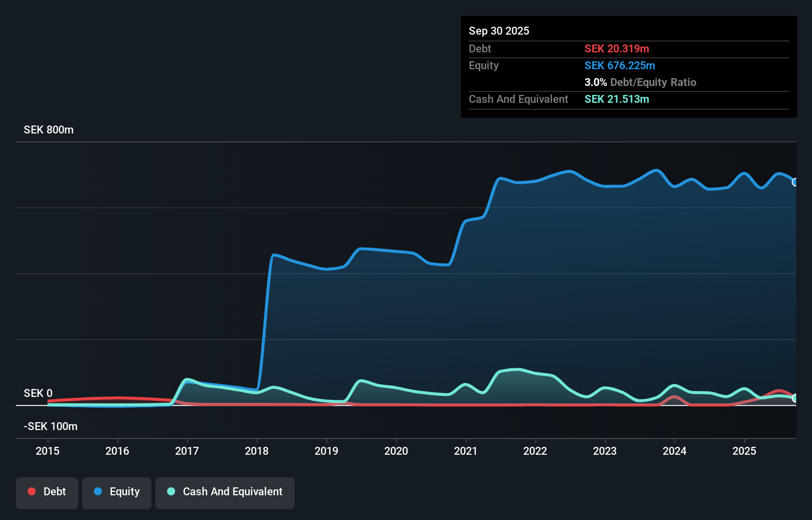Expand the Debt/Equity Ratio row
The height and width of the screenshot is (520, 812).
(640, 82)
